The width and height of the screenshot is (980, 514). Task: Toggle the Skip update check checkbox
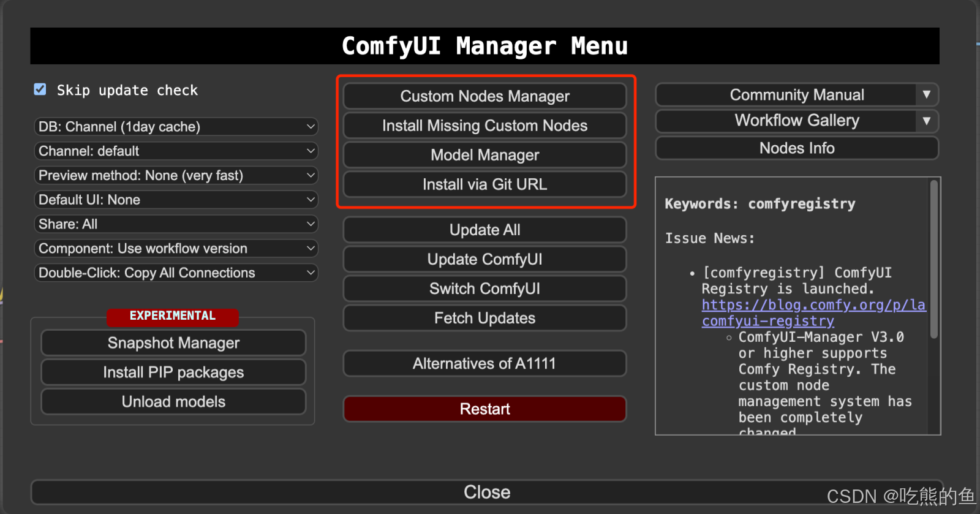click(x=40, y=89)
